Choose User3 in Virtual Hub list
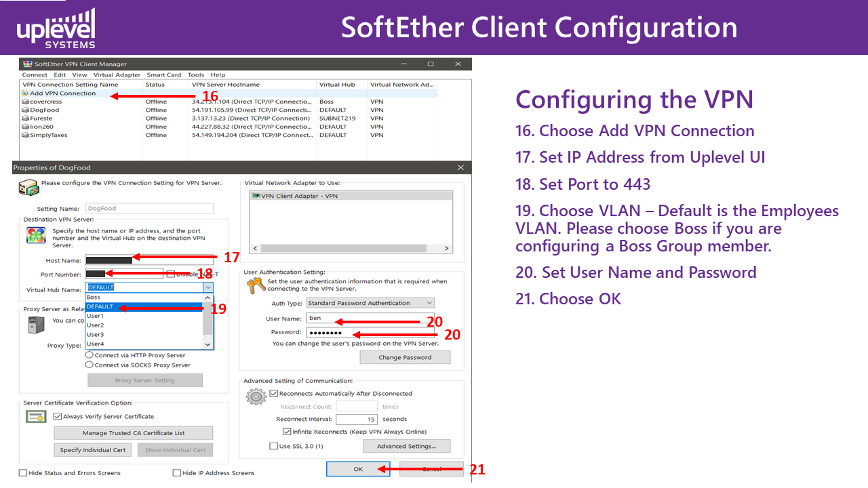The image size is (868, 488). (144, 334)
